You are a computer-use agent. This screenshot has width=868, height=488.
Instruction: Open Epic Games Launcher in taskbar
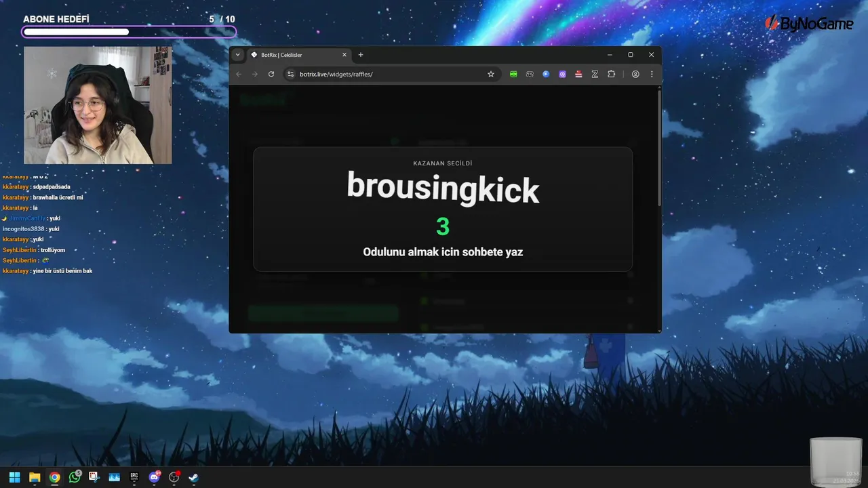[x=134, y=477]
